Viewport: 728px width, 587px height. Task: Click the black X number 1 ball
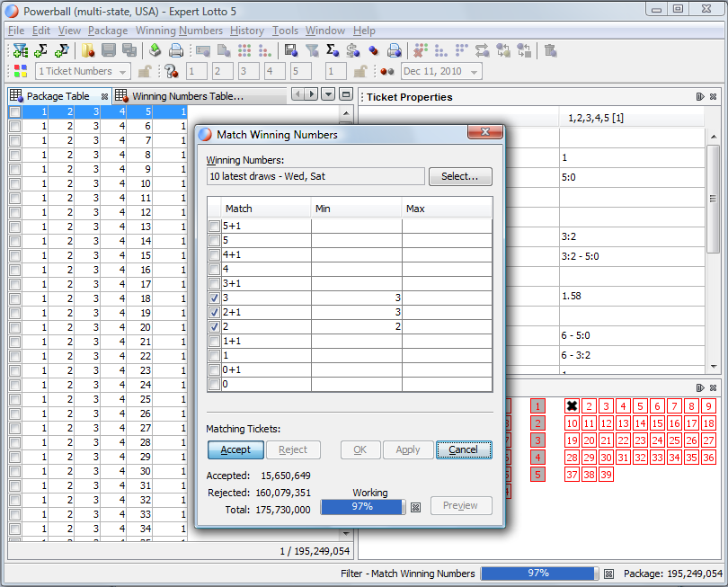pos(572,406)
